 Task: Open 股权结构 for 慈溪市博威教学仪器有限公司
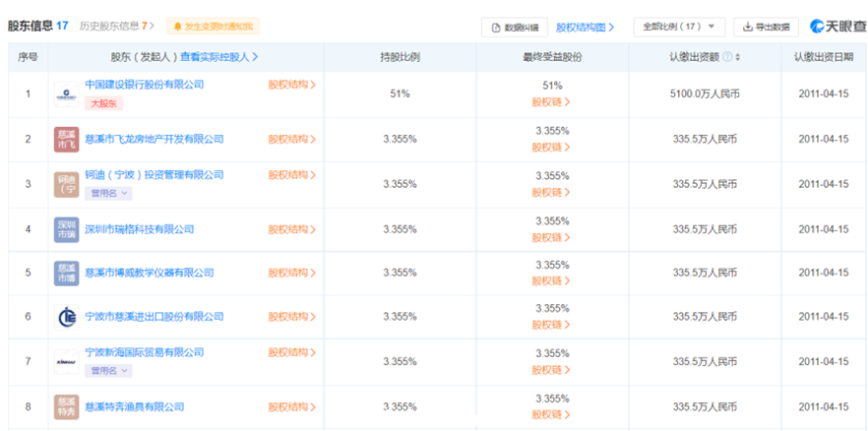(292, 273)
